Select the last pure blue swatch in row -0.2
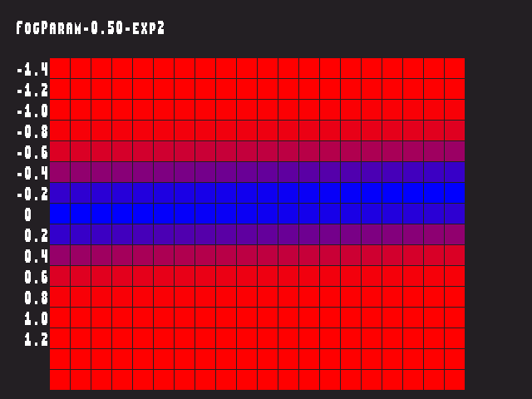Viewport: 532px width, 399px height. click(455, 193)
